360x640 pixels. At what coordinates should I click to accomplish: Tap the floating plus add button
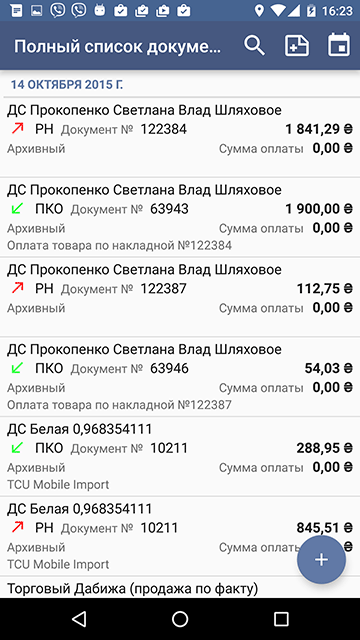[x=321, y=560]
